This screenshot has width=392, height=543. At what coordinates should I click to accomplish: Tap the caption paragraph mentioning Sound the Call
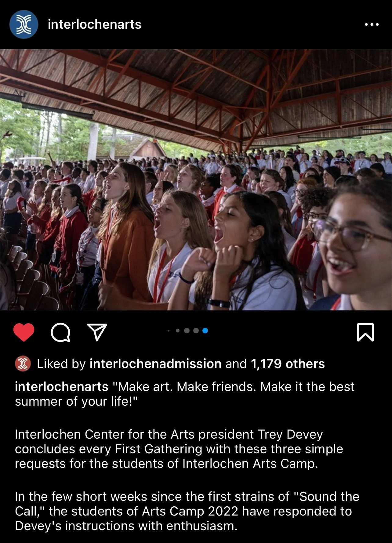click(187, 511)
